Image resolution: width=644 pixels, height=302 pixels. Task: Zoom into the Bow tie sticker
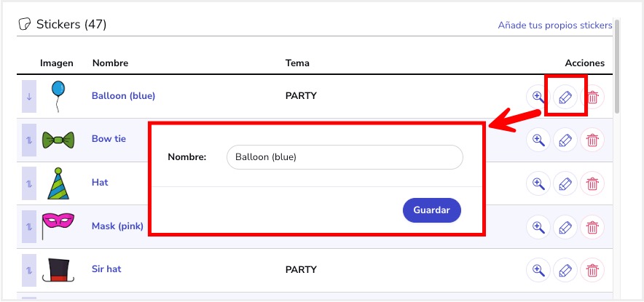click(538, 140)
